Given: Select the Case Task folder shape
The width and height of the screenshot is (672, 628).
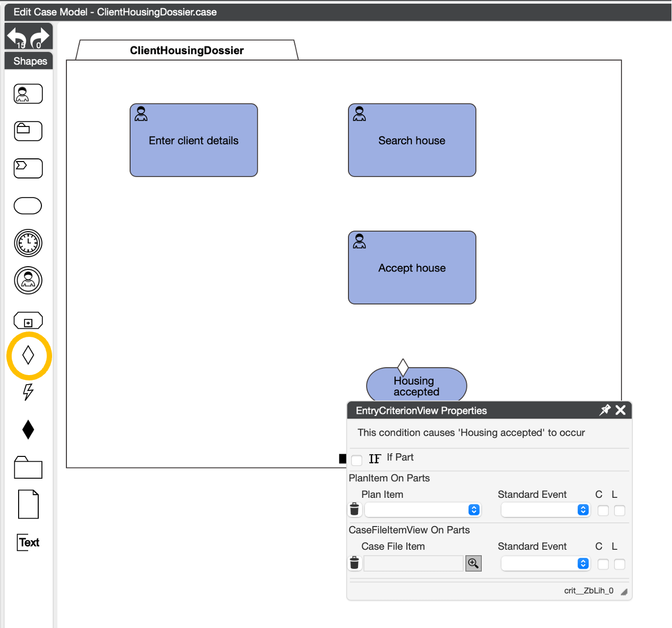Looking at the screenshot, I should point(28,131).
